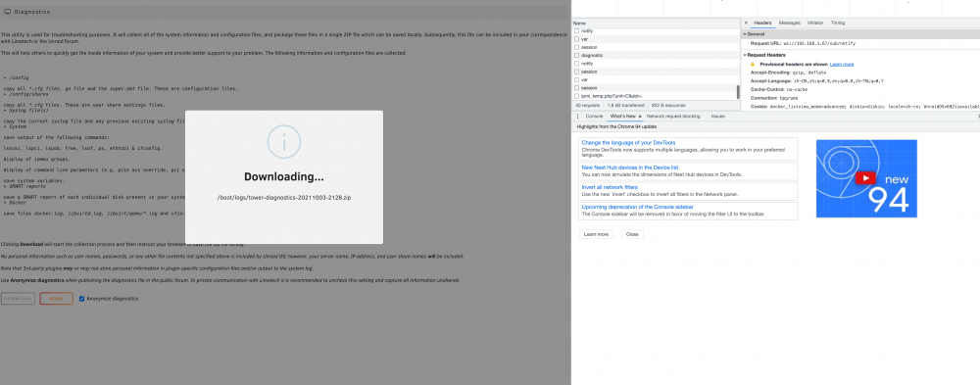Open 'Change the language of your DevTools' link
Image resolution: width=980 pixels, height=385 pixels.
click(628, 143)
